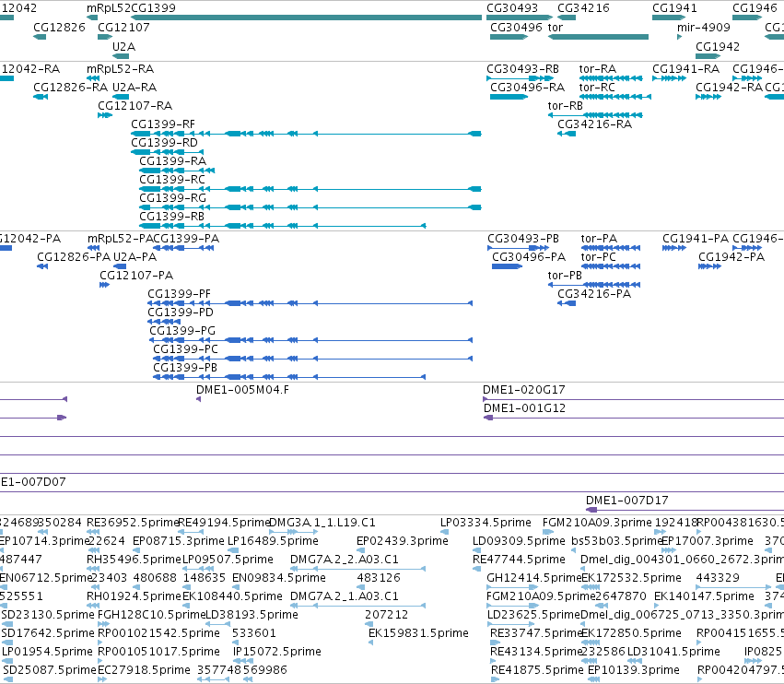Click the CG1942-PA protein label
The height and width of the screenshot is (684, 784).
pyautogui.click(x=731, y=257)
